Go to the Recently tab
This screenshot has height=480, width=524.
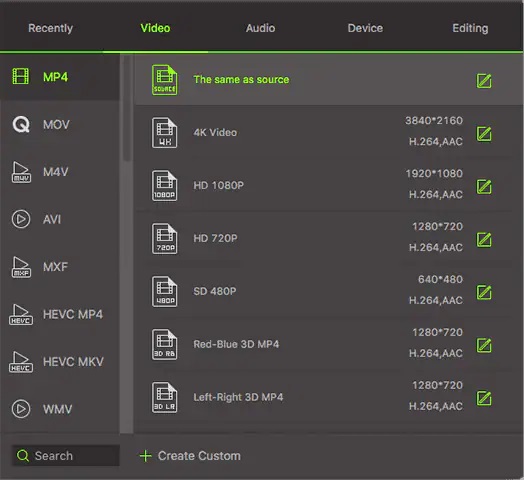50,28
